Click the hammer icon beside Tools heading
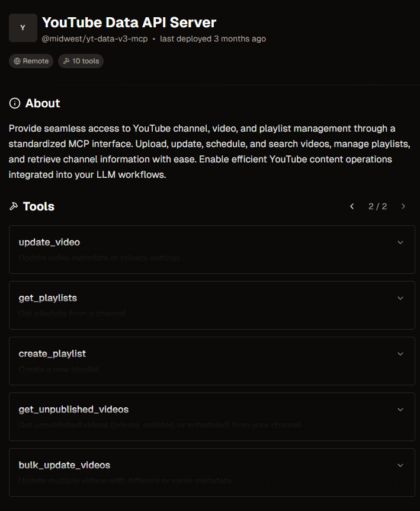This screenshot has height=511, width=420. pos(14,206)
